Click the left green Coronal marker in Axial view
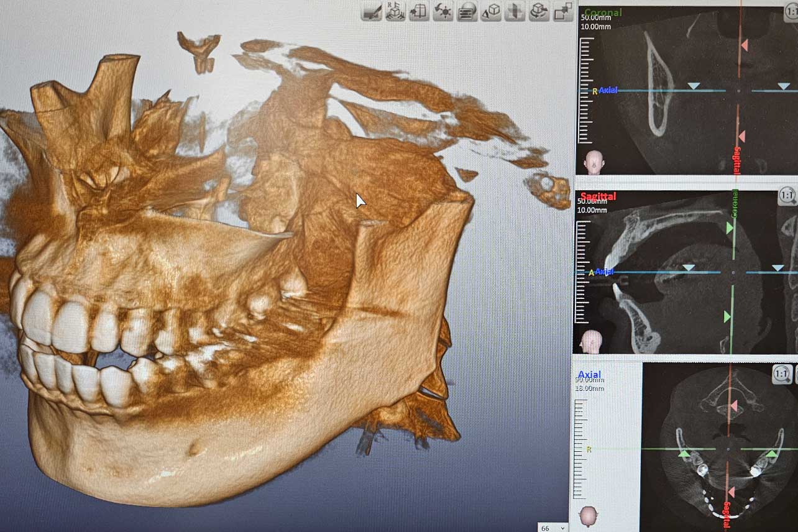798x532 pixels. point(684,454)
